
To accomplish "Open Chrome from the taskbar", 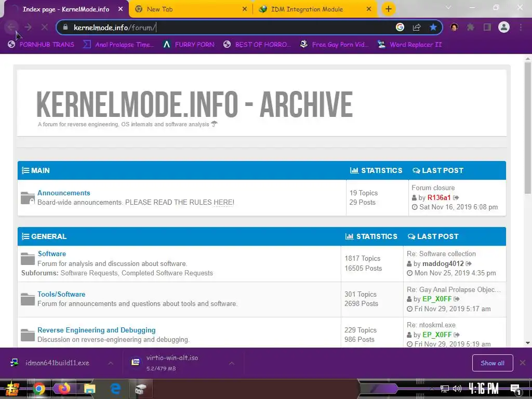I will (x=38, y=389).
